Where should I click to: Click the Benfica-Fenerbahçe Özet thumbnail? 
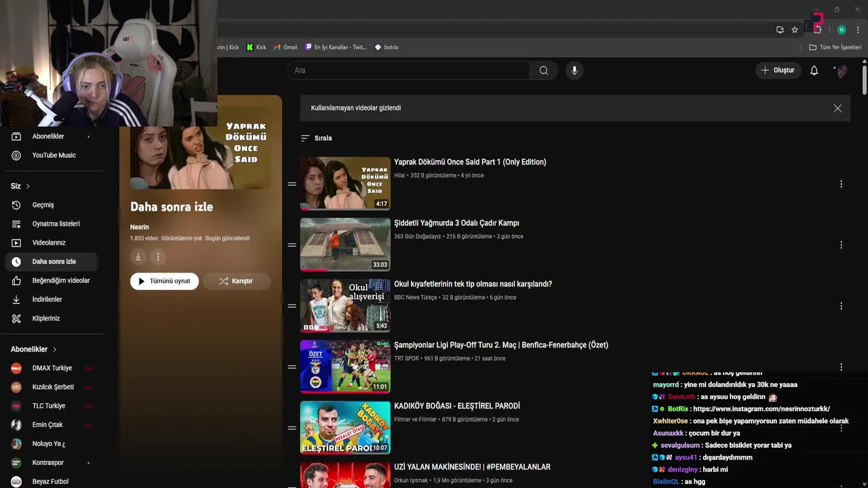tap(345, 367)
